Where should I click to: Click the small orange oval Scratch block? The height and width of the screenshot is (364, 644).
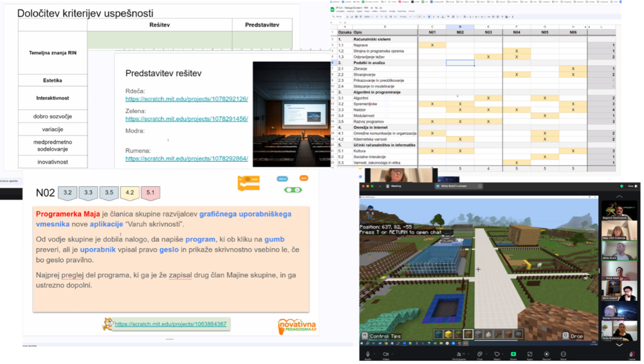coord(304,178)
